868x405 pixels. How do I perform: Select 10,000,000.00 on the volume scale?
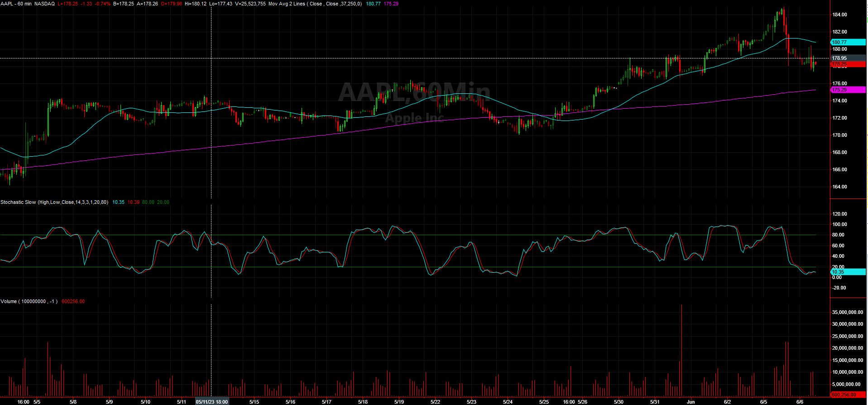(848, 372)
